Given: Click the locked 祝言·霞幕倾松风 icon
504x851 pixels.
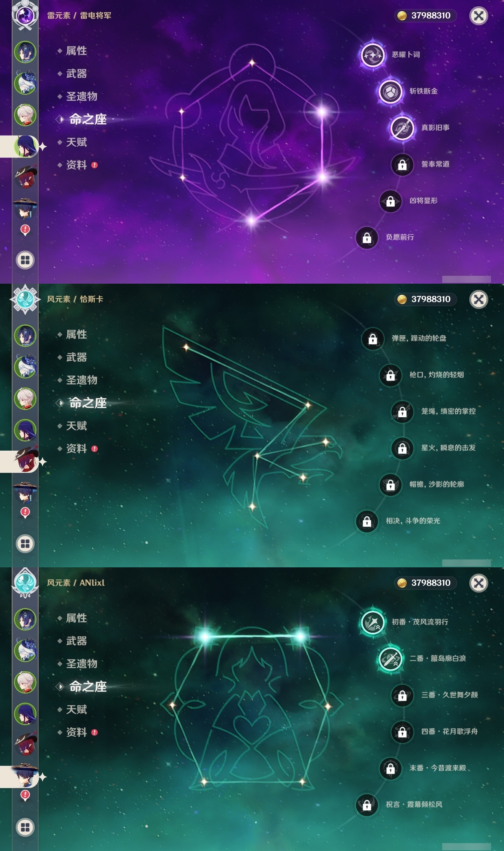Looking at the screenshot, I should 367,805.
